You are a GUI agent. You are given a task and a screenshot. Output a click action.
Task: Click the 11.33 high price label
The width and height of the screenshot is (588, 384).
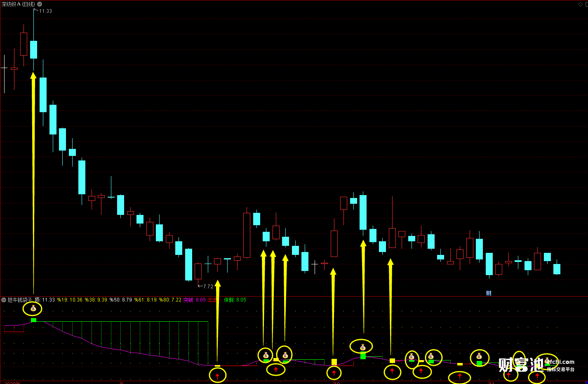45,11
